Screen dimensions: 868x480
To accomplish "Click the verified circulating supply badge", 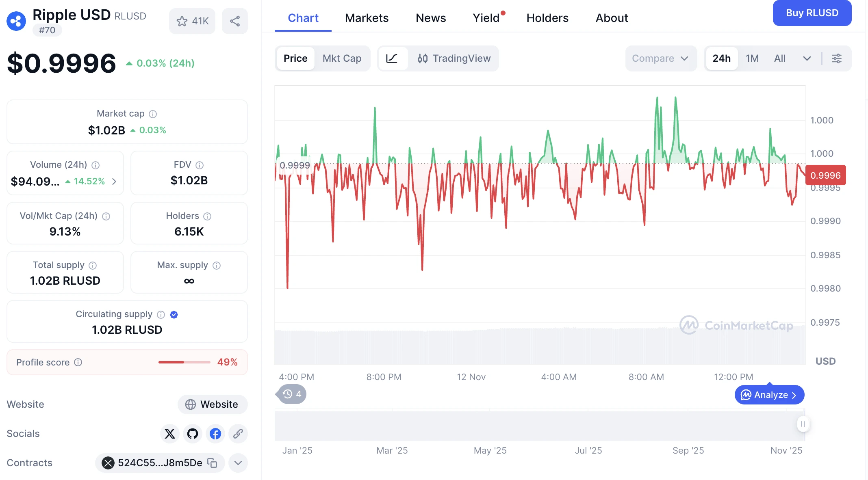I will tap(174, 315).
